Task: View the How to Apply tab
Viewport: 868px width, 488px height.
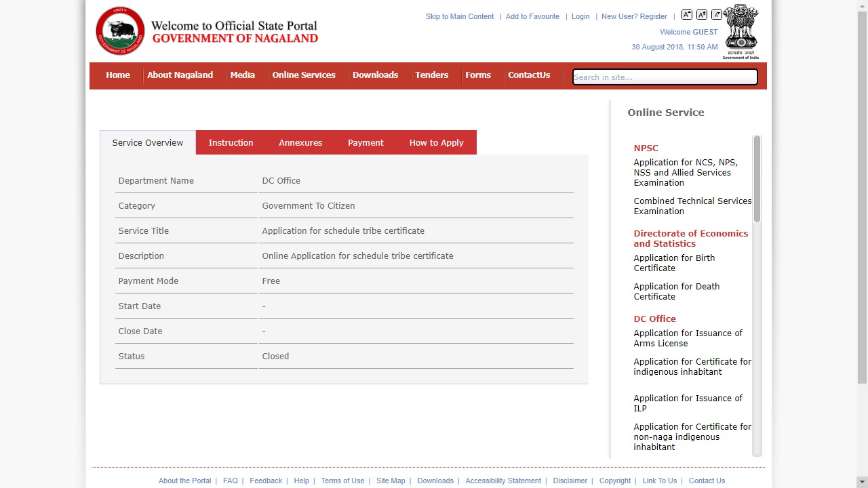Action: click(x=436, y=142)
